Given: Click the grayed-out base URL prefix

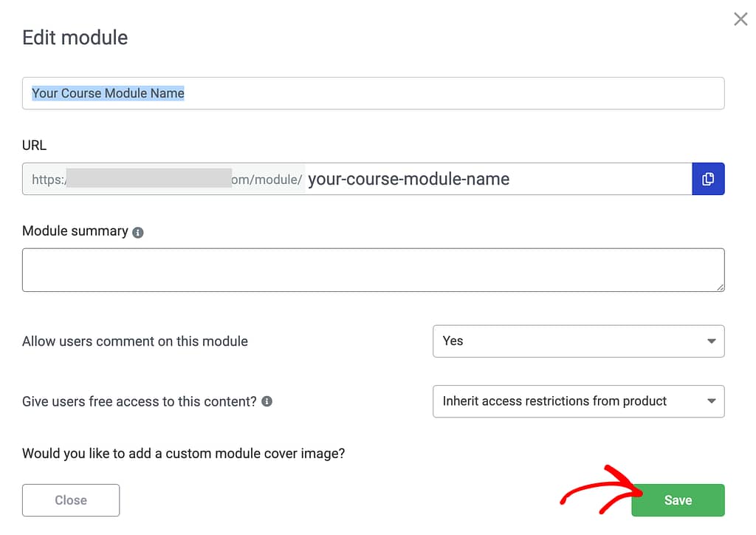Looking at the screenshot, I should click(164, 180).
